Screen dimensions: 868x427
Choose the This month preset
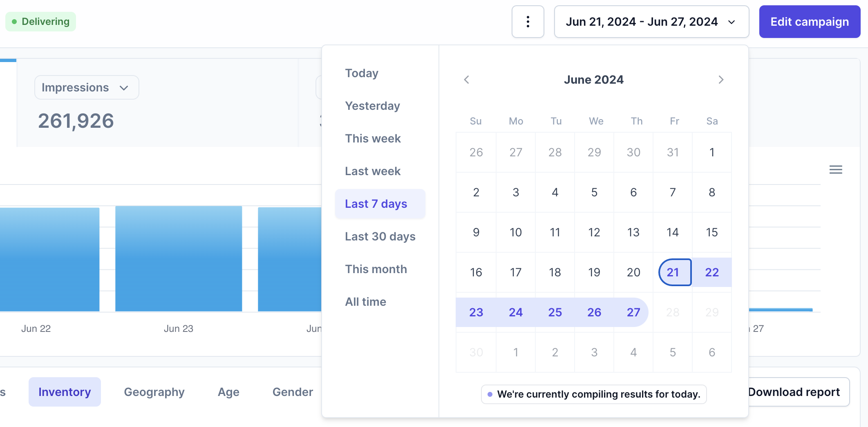pyautogui.click(x=376, y=269)
